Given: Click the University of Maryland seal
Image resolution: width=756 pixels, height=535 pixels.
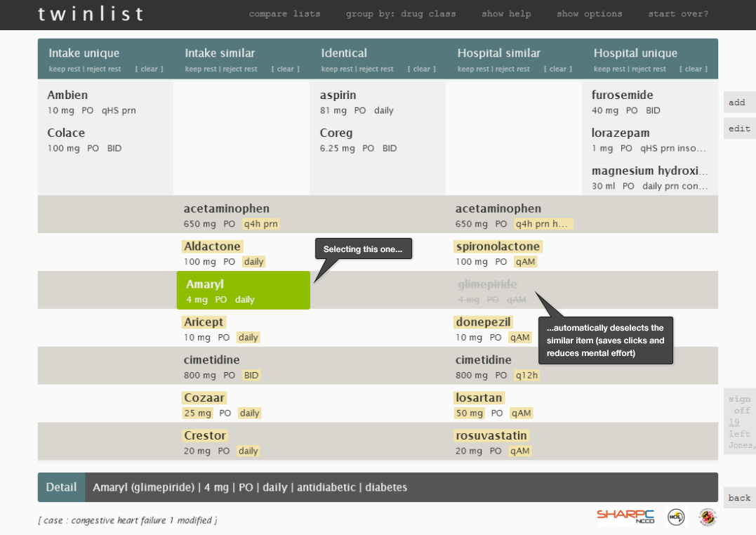Looking at the screenshot, I should 706,517.
